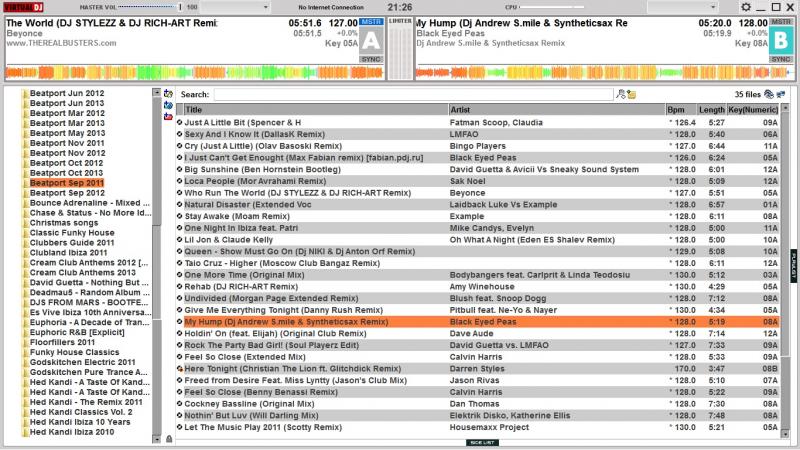Seek in deck A waveform overview
Image resolution: width=800 pixels, height=450 pixels.
click(x=194, y=72)
